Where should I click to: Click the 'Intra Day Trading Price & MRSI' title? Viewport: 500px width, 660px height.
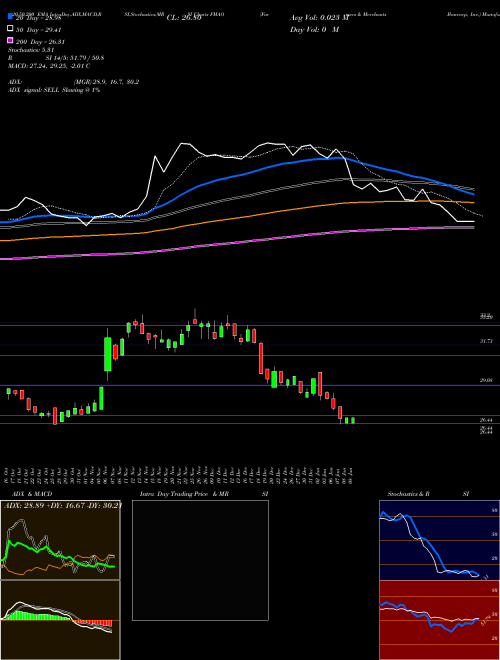point(204,494)
